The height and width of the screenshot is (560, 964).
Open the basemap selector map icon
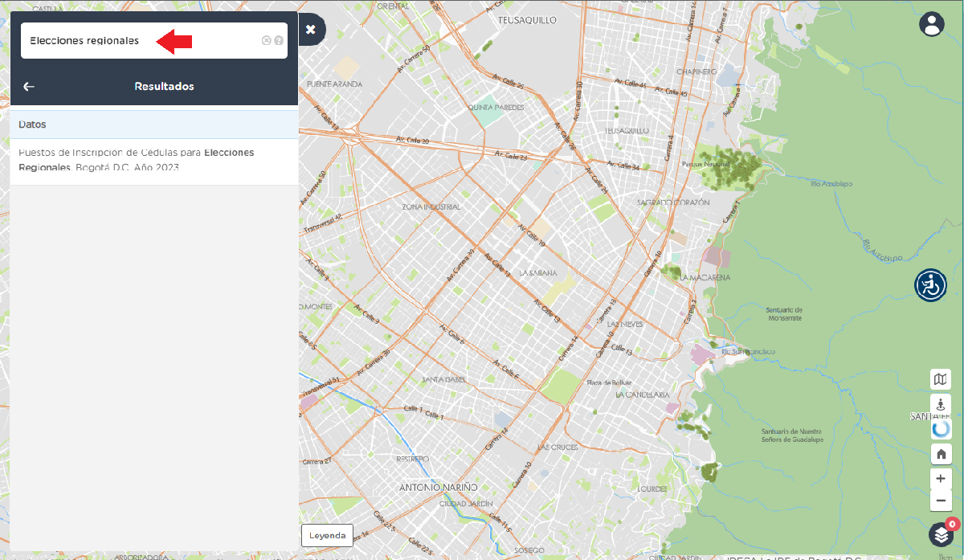coord(941,379)
